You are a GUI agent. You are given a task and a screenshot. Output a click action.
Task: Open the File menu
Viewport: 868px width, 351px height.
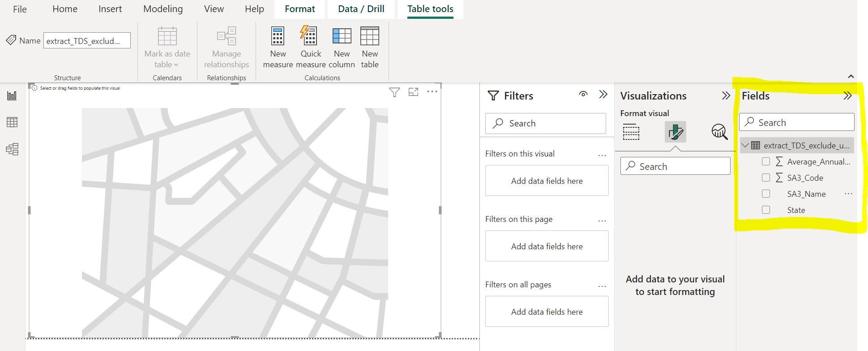(20, 9)
